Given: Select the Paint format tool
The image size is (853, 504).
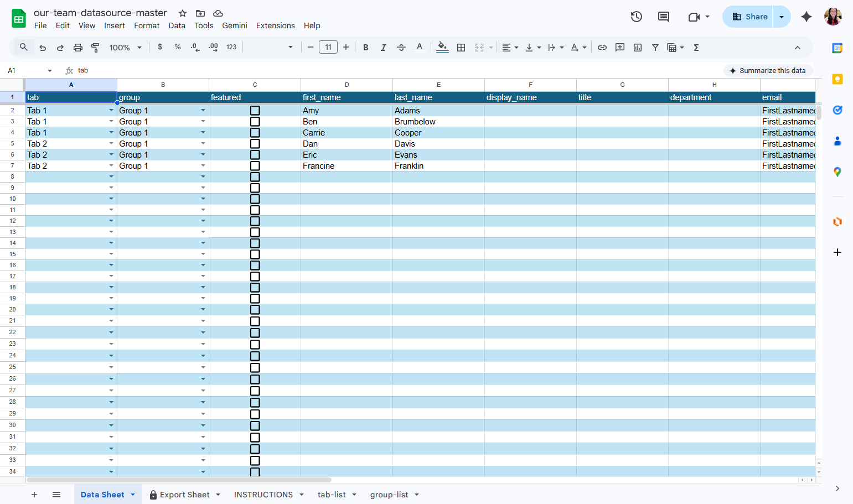Looking at the screenshot, I should tap(95, 48).
